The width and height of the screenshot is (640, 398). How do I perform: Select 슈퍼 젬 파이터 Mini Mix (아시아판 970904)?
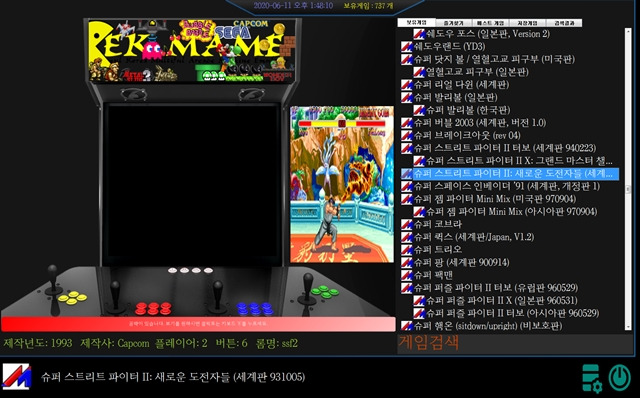click(x=512, y=211)
